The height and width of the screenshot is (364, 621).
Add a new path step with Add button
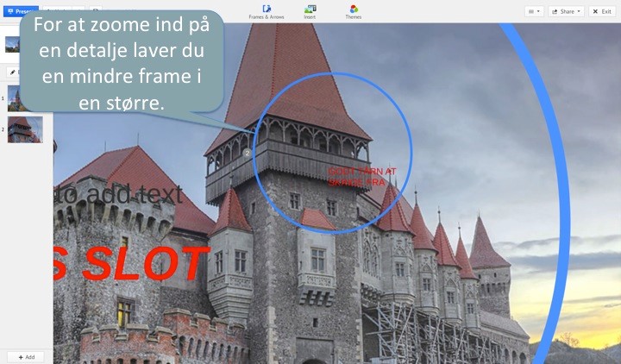(x=26, y=357)
